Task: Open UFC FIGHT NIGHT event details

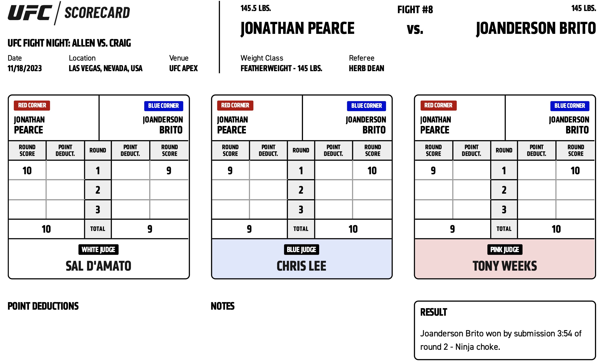Action: coord(69,43)
